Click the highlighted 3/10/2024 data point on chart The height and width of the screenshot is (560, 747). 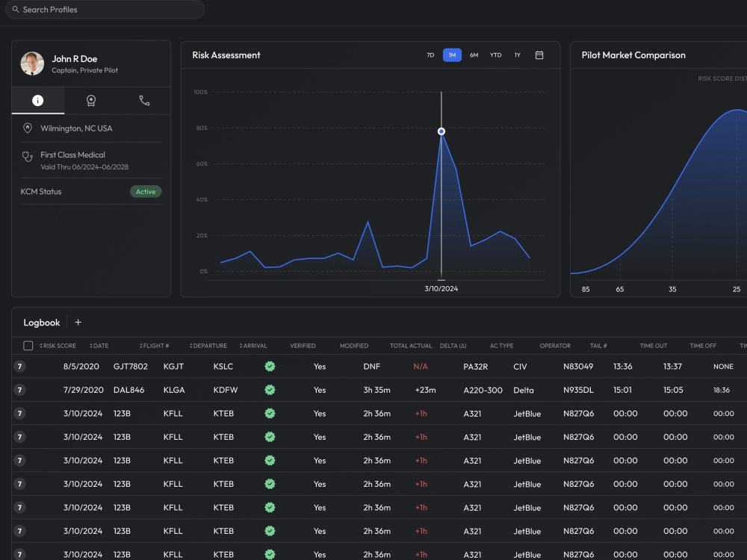441,131
